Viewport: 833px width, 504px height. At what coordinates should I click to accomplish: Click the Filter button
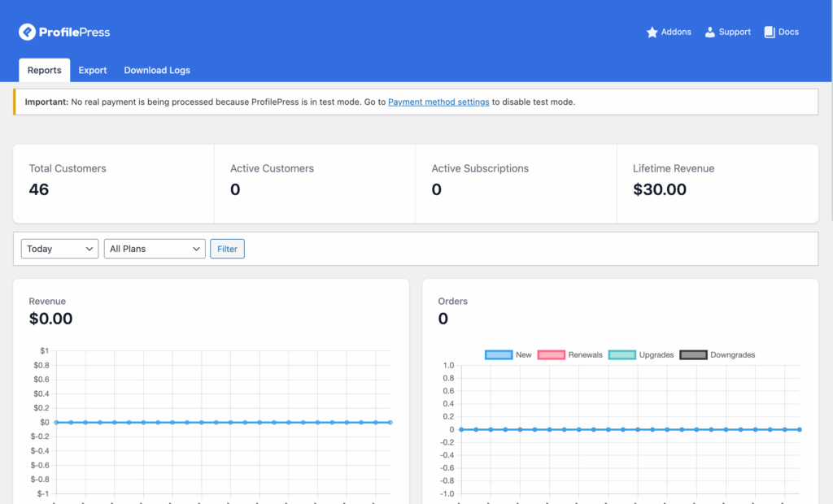pyautogui.click(x=227, y=249)
